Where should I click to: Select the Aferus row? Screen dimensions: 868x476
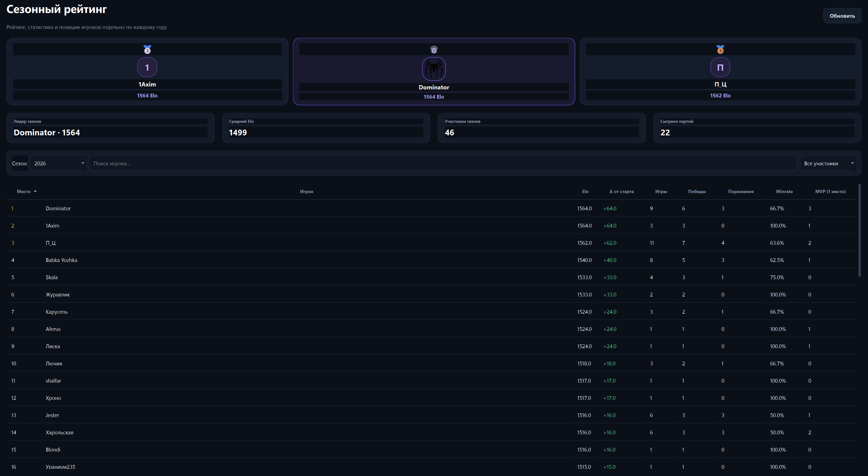pos(432,329)
